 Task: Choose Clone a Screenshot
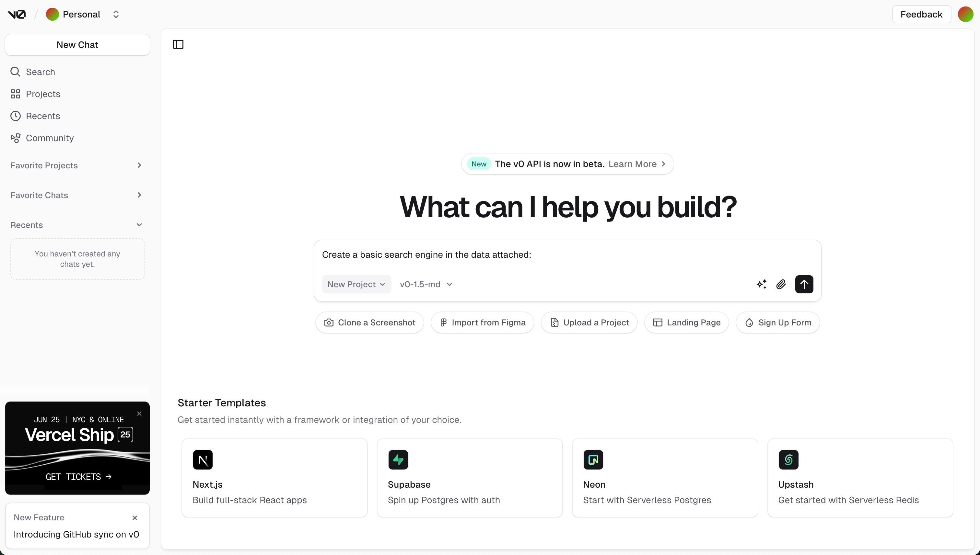click(x=370, y=323)
